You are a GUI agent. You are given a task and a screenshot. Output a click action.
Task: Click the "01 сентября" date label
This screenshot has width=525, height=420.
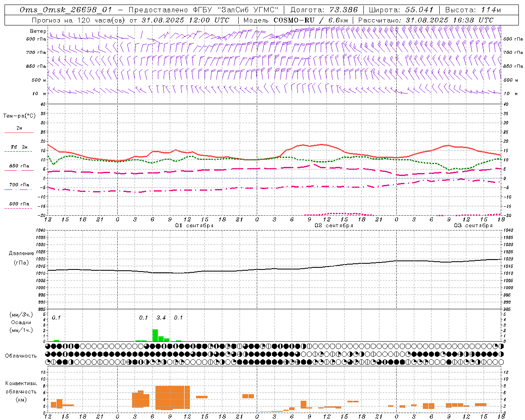pyautogui.click(x=194, y=226)
